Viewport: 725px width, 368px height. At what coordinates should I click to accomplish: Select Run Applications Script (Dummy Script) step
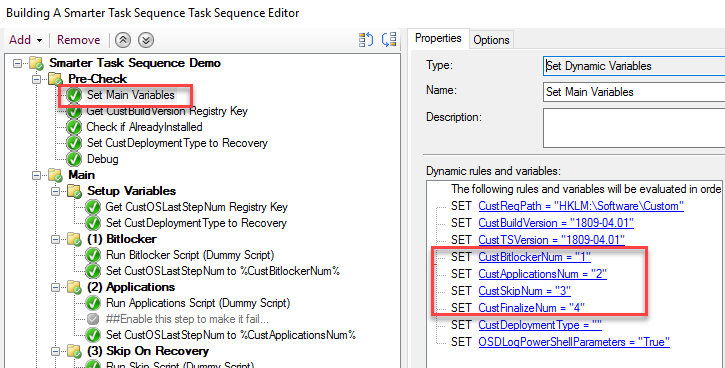[198, 303]
